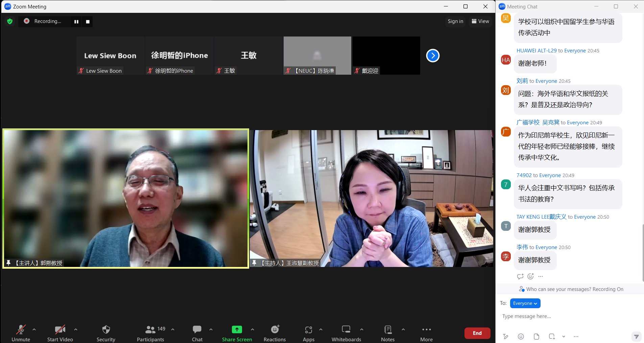The width and height of the screenshot is (644, 343).
Task: Select the speaker 郭熙教授 video
Action: pyautogui.click(x=126, y=198)
